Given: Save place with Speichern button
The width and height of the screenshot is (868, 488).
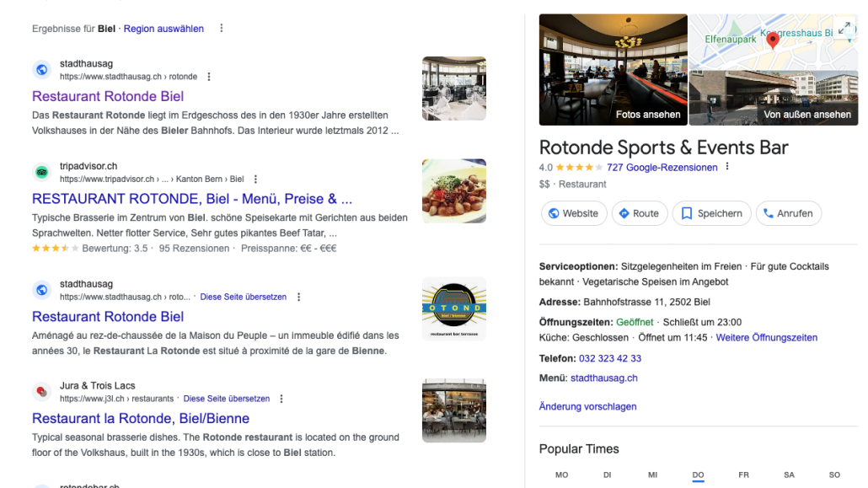Looking at the screenshot, I should click(x=711, y=213).
